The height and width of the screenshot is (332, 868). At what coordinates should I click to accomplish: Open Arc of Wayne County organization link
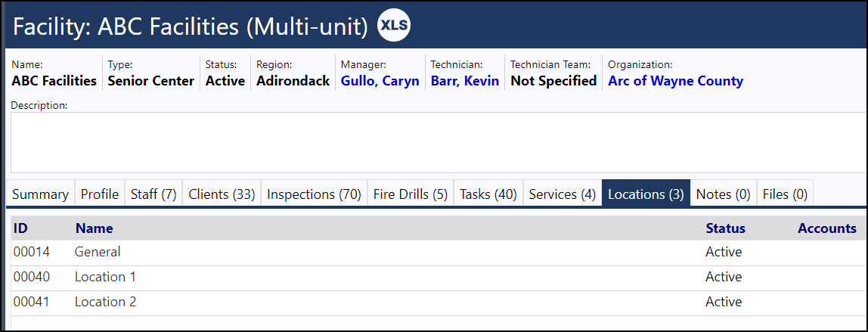[x=675, y=81]
